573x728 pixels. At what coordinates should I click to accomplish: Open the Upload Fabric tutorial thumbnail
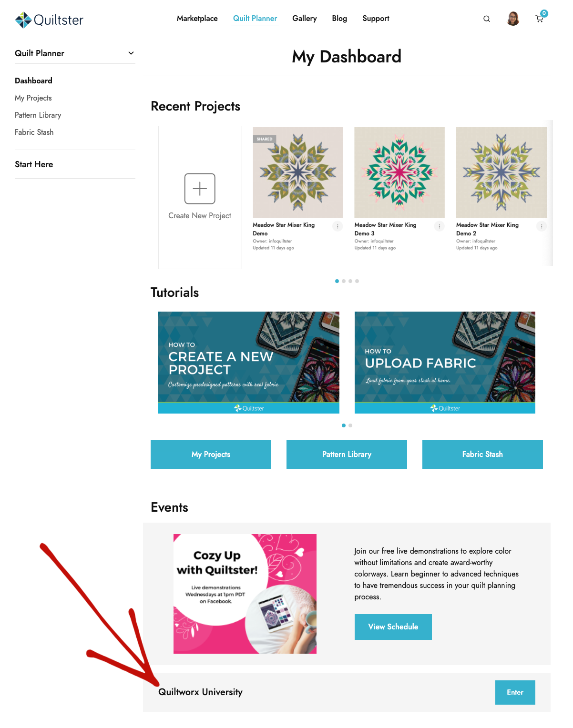tap(445, 363)
